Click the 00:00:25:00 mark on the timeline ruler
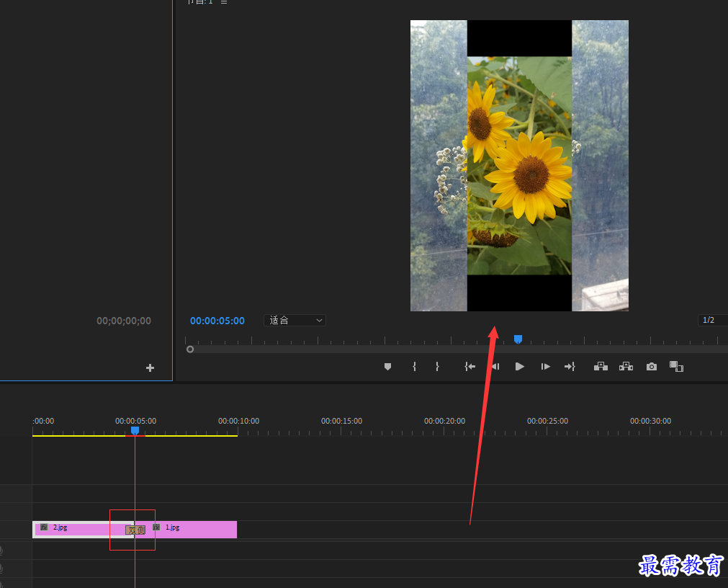The height and width of the screenshot is (588, 728). [x=547, y=422]
